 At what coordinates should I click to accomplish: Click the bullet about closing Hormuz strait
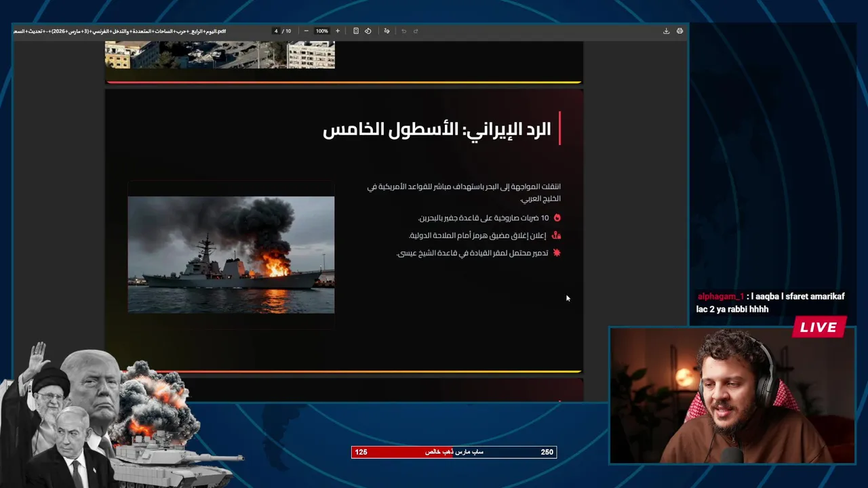point(477,236)
